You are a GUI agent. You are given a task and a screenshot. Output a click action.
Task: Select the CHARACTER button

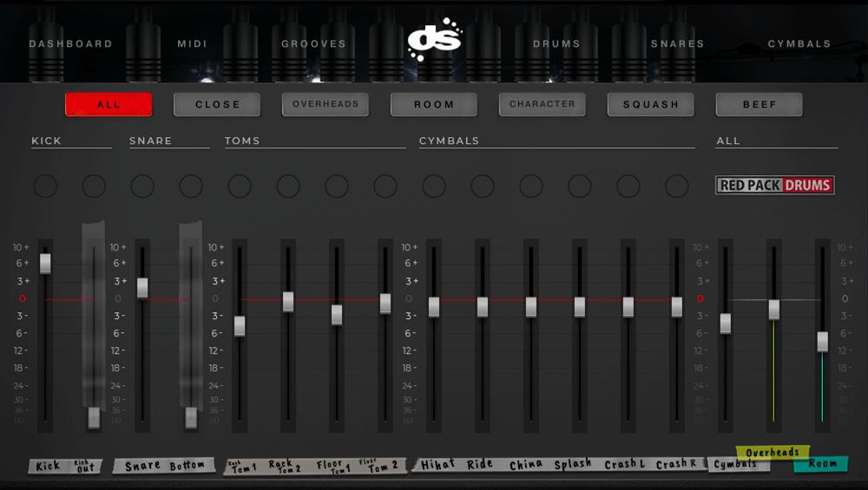click(542, 104)
